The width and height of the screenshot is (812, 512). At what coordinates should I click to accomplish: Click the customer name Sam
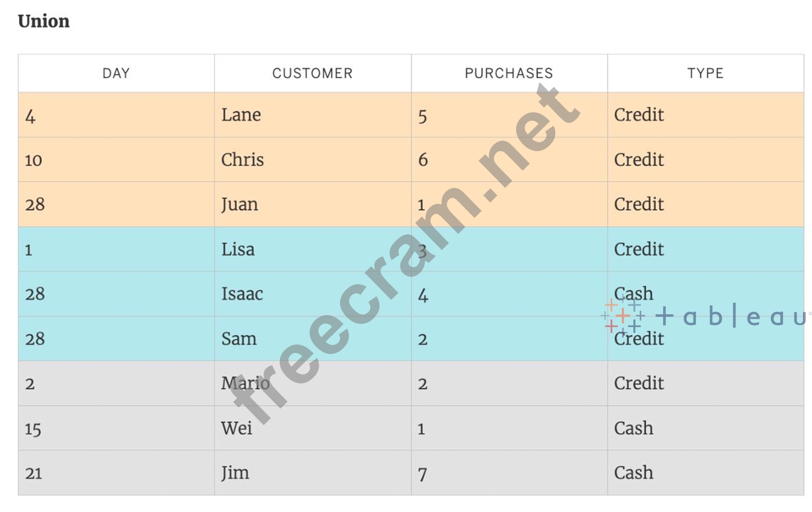coord(239,339)
